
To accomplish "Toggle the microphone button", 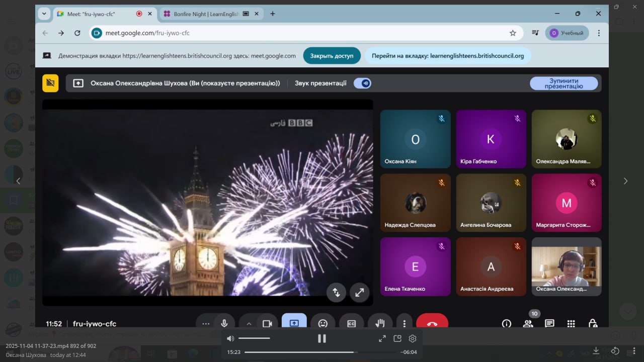I will (x=224, y=323).
